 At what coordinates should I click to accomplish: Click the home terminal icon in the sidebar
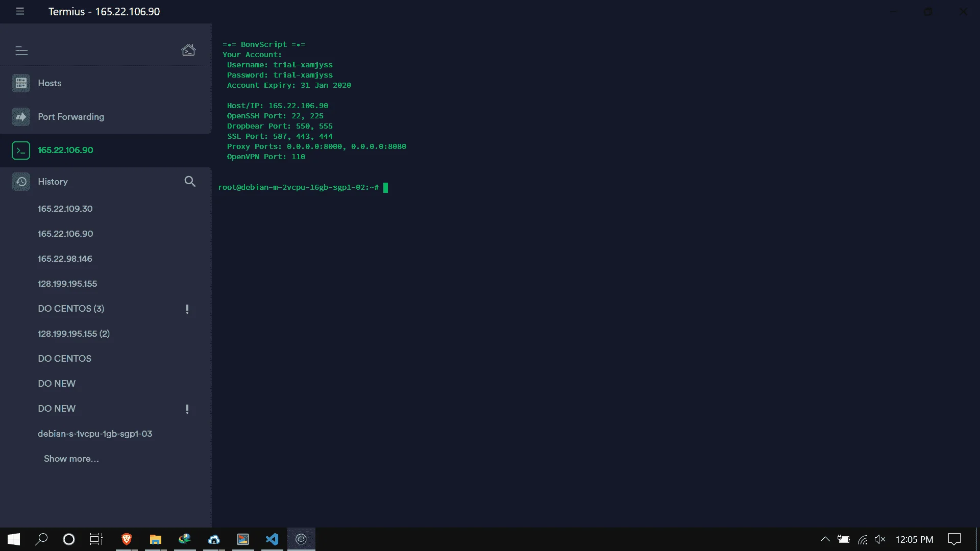pos(188,50)
